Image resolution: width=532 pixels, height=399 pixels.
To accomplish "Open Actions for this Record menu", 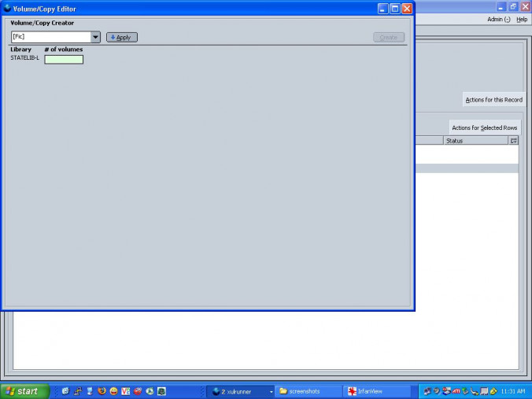I will pos(493,100).
